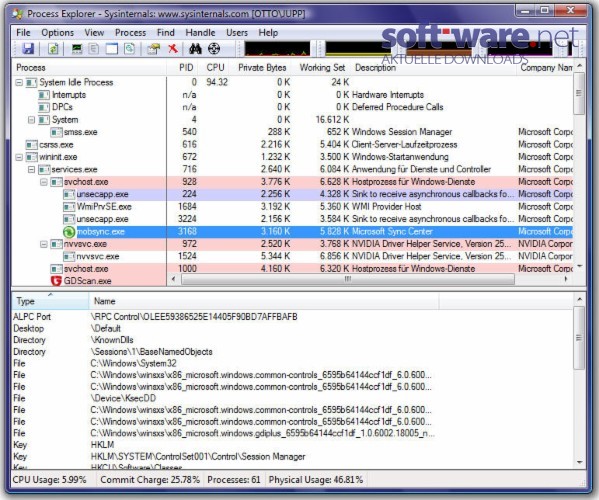Open the Properties toolbar icon

154,49
